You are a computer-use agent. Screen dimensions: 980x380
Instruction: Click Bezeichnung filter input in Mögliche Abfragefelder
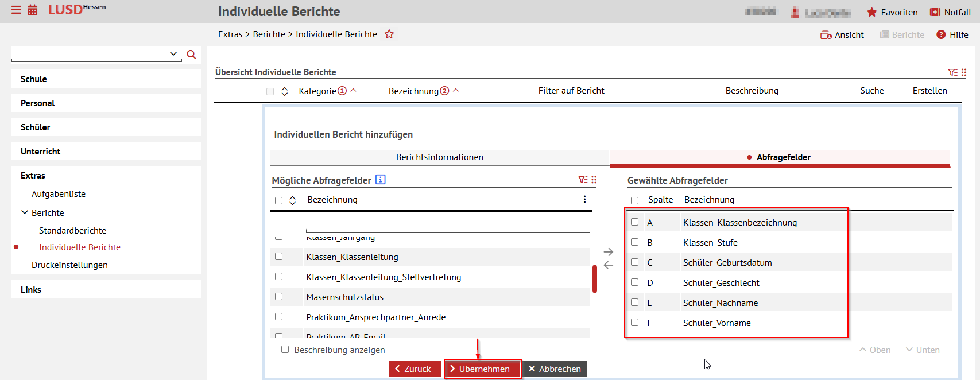pos(448,228)
